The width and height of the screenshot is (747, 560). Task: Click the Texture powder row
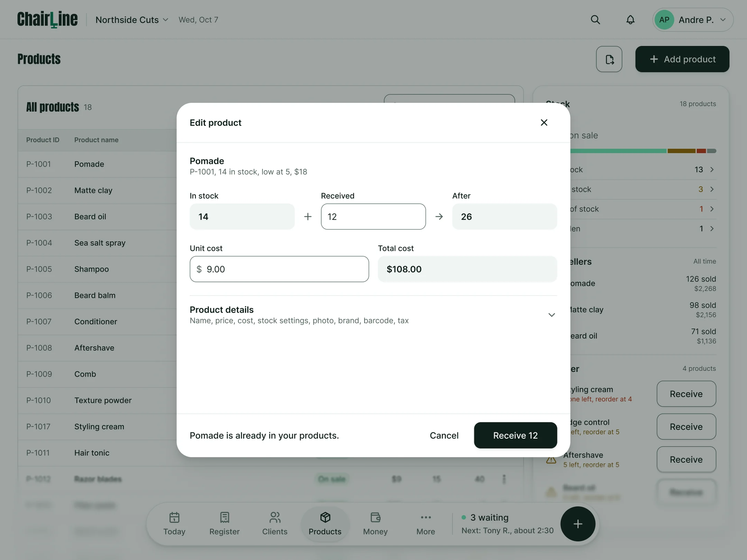[x=97, y=400]
